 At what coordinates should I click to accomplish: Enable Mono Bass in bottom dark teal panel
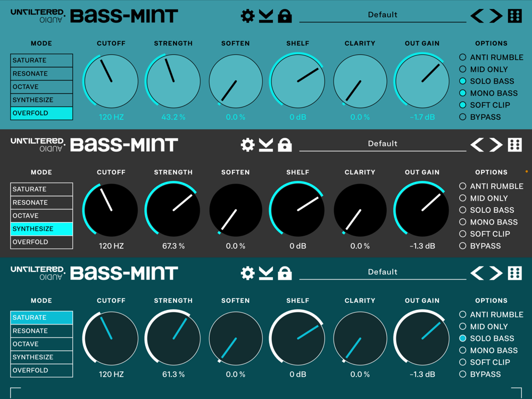[x=462, y=350]
